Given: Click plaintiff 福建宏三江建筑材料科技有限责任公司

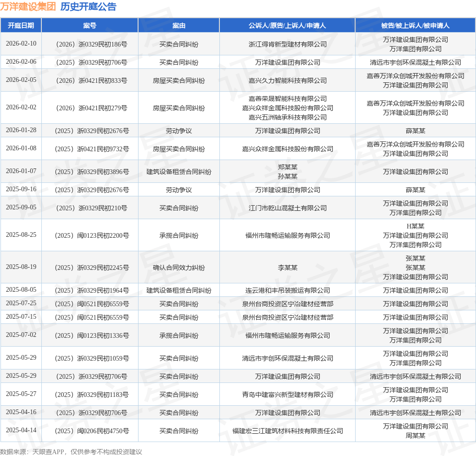Looking at the screenshot, I should pos(287,431).
